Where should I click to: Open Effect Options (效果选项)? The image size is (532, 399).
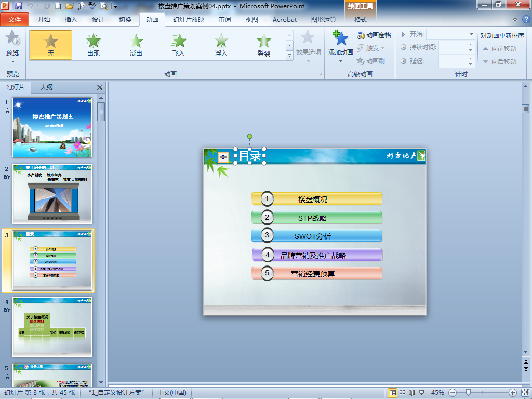(308, 47)
